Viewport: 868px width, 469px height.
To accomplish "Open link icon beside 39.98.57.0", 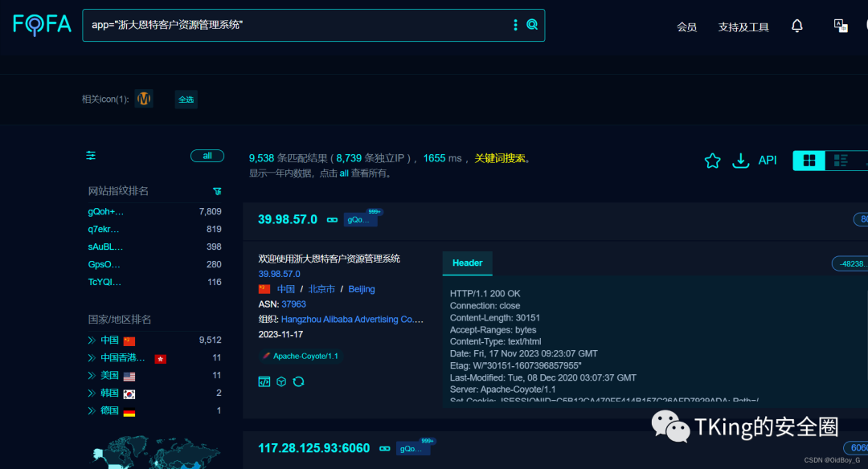I will coord(332,220).
